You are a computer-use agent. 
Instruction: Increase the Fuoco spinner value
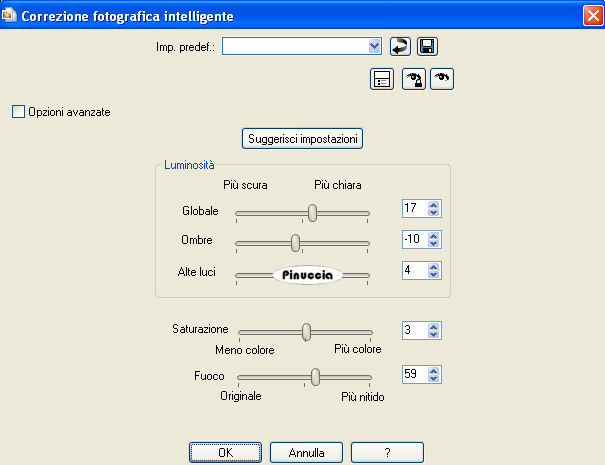pos(434,371)
